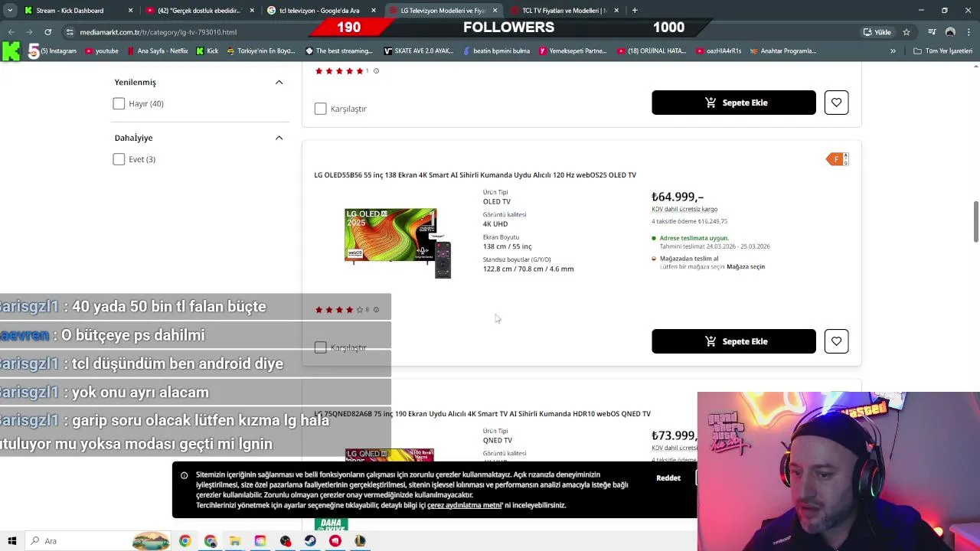Open site information icon in address bar

[x=70, y=32]
